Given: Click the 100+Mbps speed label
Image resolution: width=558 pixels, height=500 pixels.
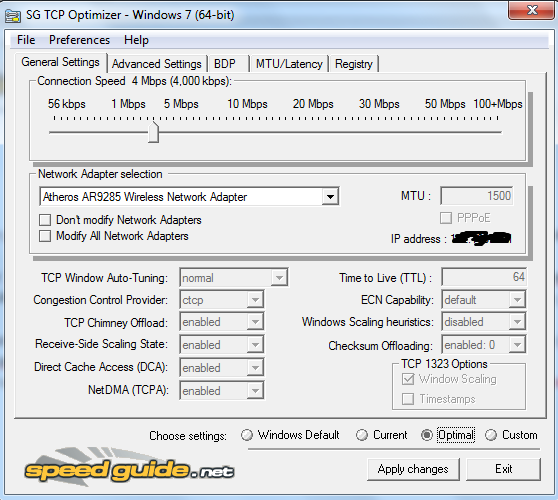Looking at the screenshot, I should tap(498, 104).
